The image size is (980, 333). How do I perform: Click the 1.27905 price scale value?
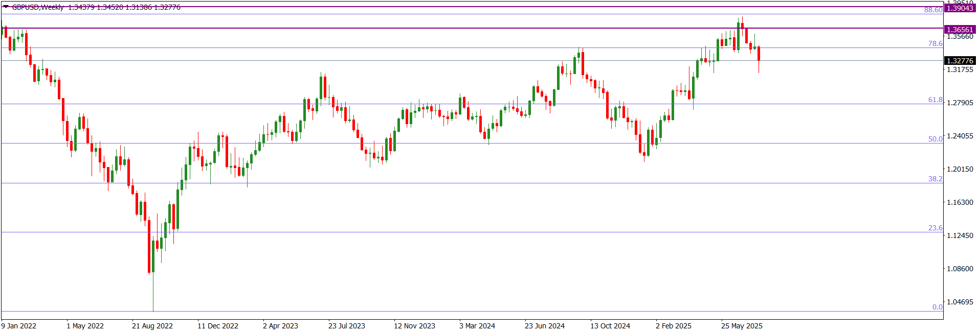tap(960, 103)
